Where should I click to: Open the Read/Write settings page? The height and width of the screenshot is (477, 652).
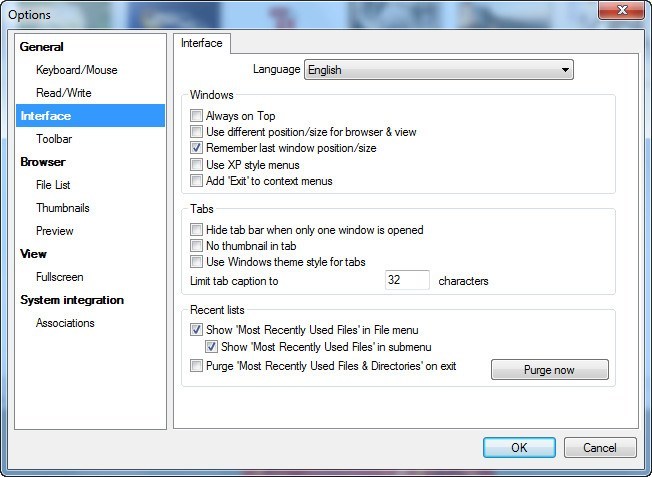click(64, 93)
